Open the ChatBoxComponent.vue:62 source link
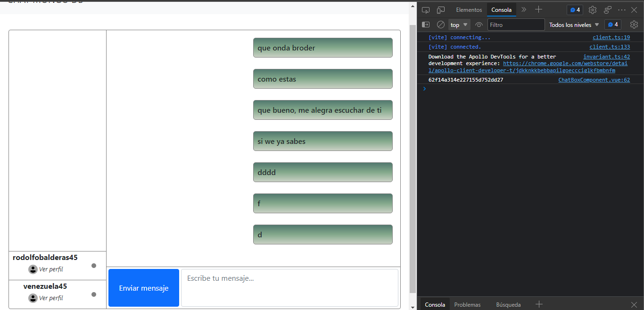This screenshot has width=644, height=310. point(594,79)
